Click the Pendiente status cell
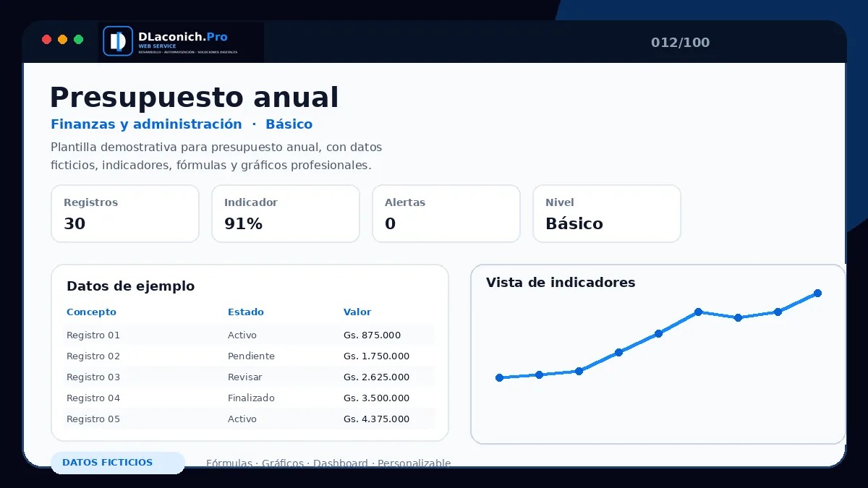 251,356
